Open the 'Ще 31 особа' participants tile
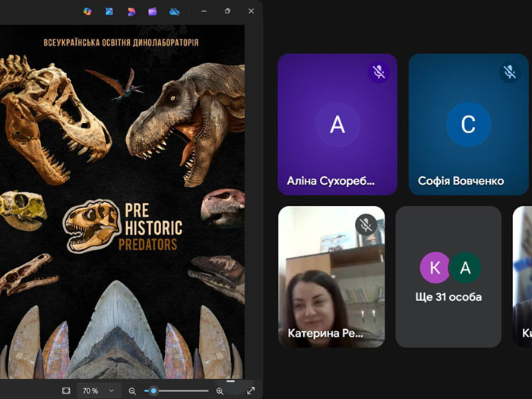Viewport: 532px width, 399px height. [x=448, y=277]
